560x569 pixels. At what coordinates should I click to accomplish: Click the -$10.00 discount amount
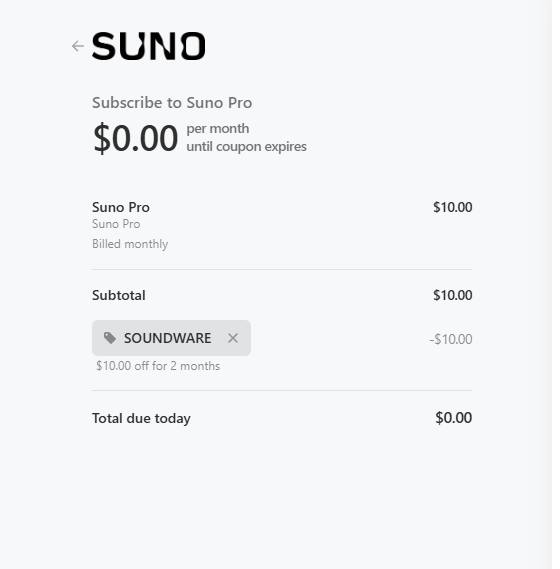451,339
